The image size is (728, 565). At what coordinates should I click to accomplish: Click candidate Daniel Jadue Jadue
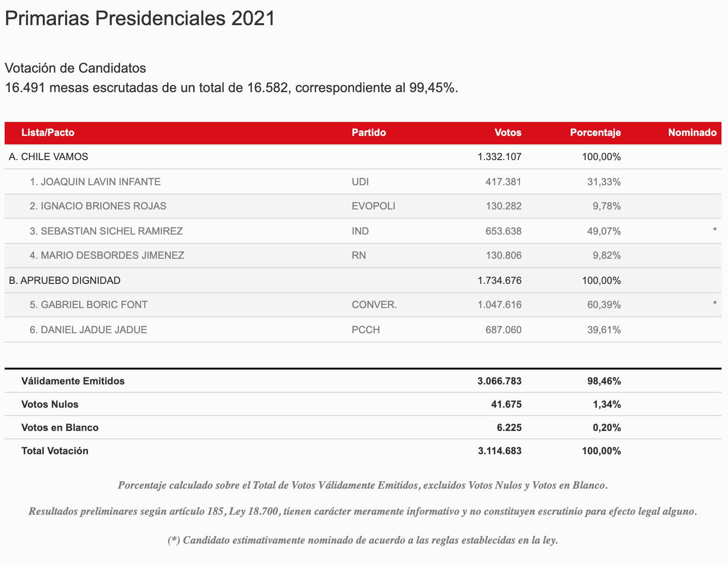[88, 330]
